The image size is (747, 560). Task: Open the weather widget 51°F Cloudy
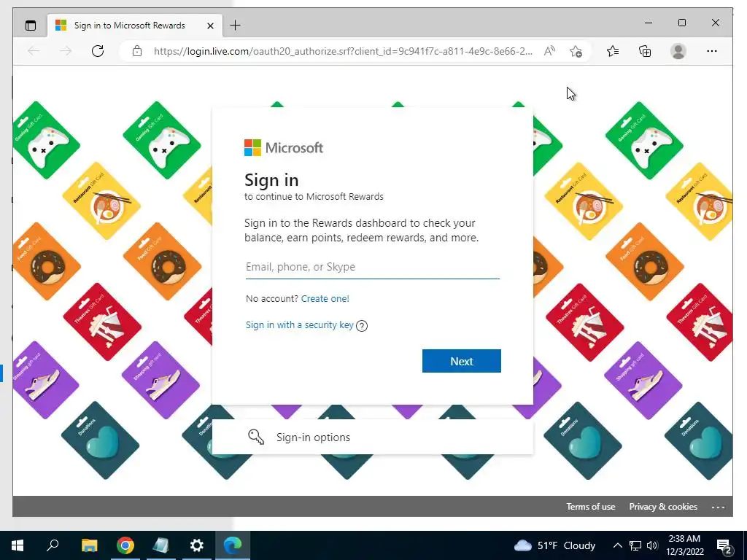pyautogui.click(x=555, y=545)
